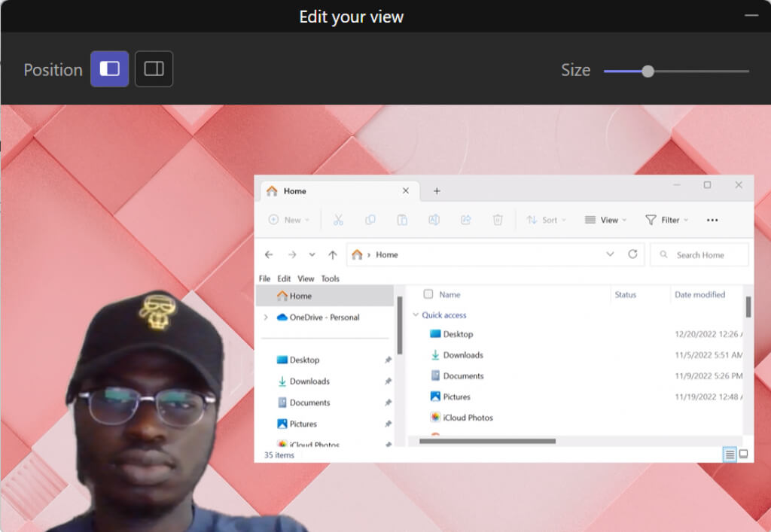Click the 35 items status text

pyautogui.click(x=279, y=455)
